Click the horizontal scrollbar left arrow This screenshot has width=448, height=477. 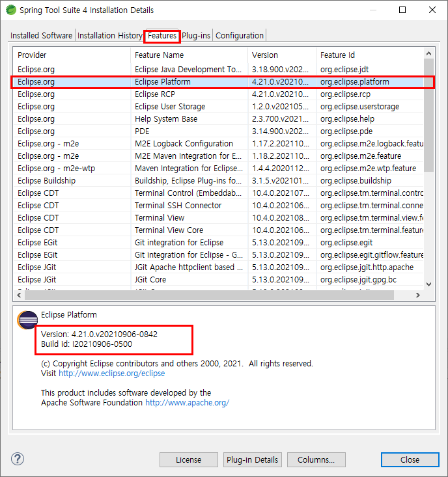click(19, 295)
